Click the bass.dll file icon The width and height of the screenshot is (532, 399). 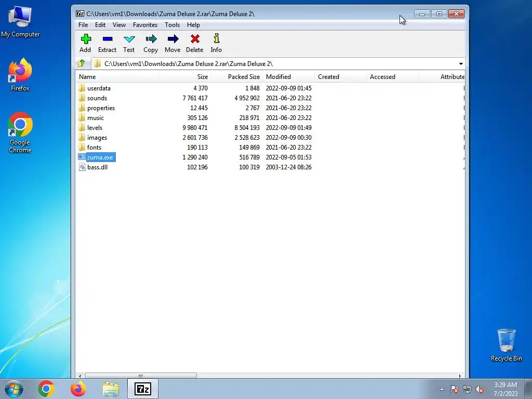82,167
